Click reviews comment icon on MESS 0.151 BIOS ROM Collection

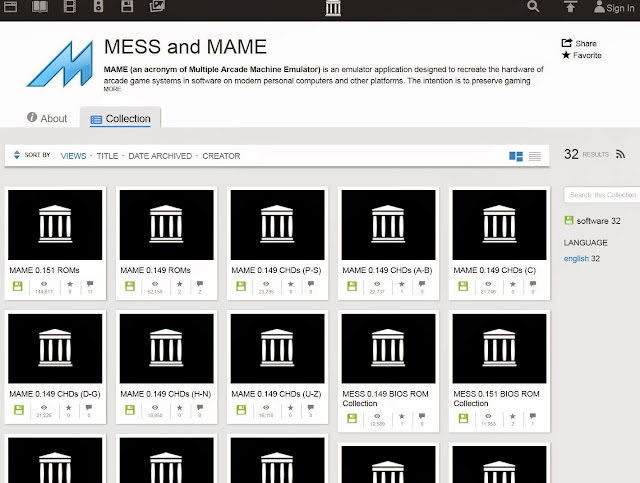[x=533, y=416]
